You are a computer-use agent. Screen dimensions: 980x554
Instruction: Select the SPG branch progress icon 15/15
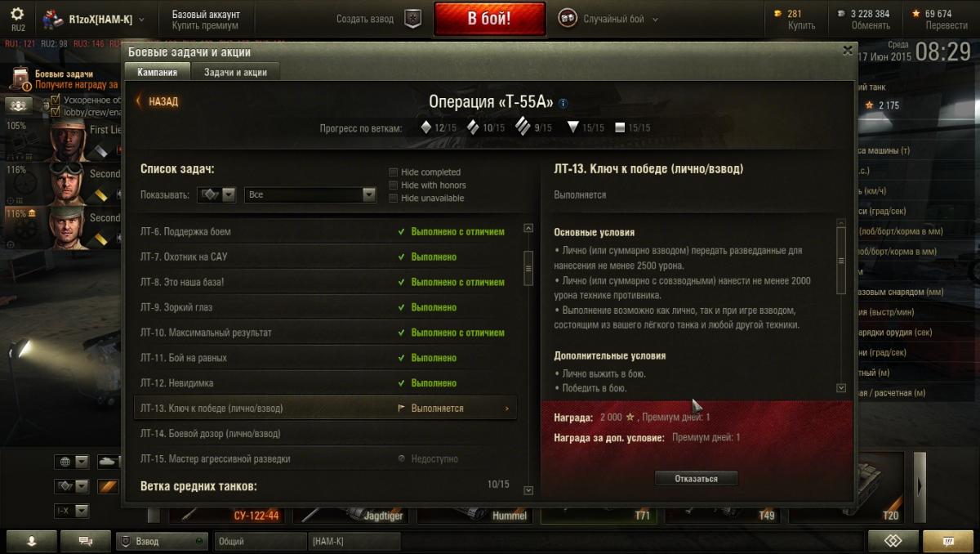coord(619,127)
